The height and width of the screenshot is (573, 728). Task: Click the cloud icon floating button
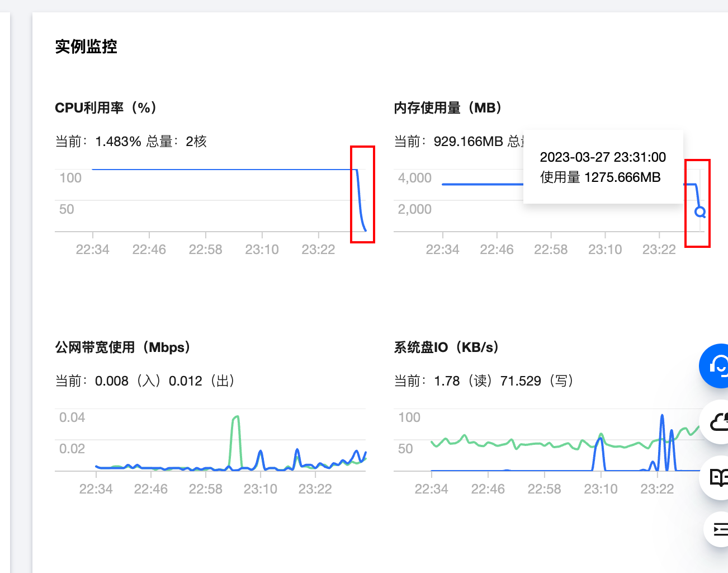pyautogui.click(x=717, y=422)
